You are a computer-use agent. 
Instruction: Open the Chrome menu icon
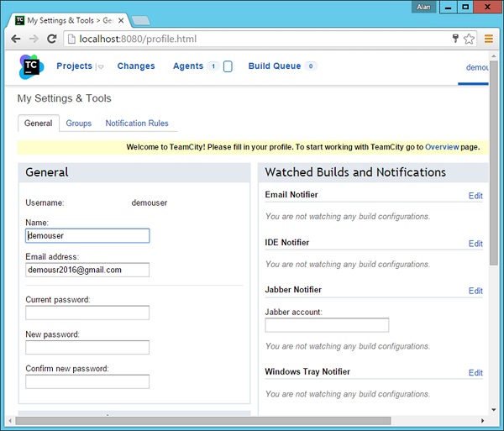click(x=489, y=39)
